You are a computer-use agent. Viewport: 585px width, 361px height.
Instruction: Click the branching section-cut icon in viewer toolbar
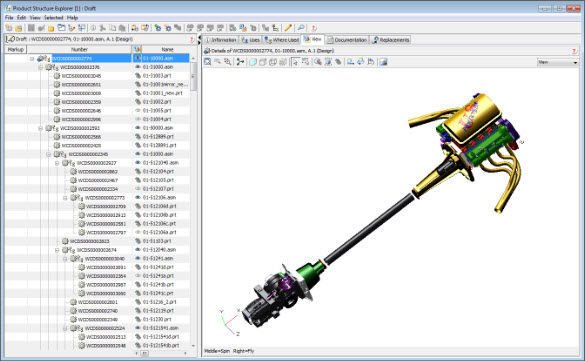tap(240, 62)
